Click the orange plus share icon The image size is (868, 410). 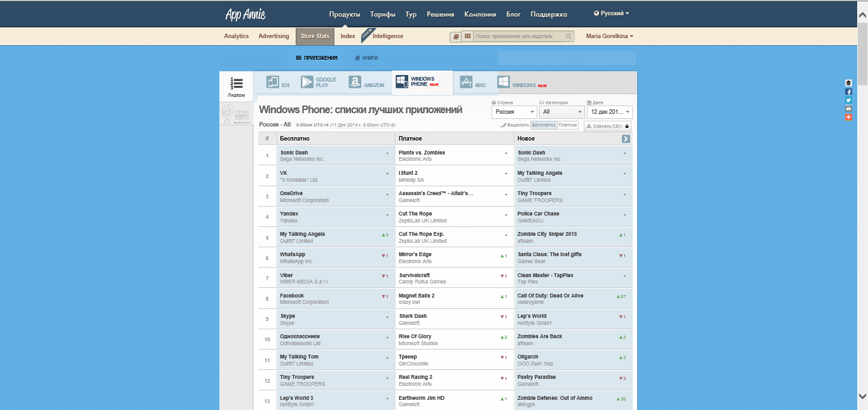pyautogui.click(x=848, y=117)
